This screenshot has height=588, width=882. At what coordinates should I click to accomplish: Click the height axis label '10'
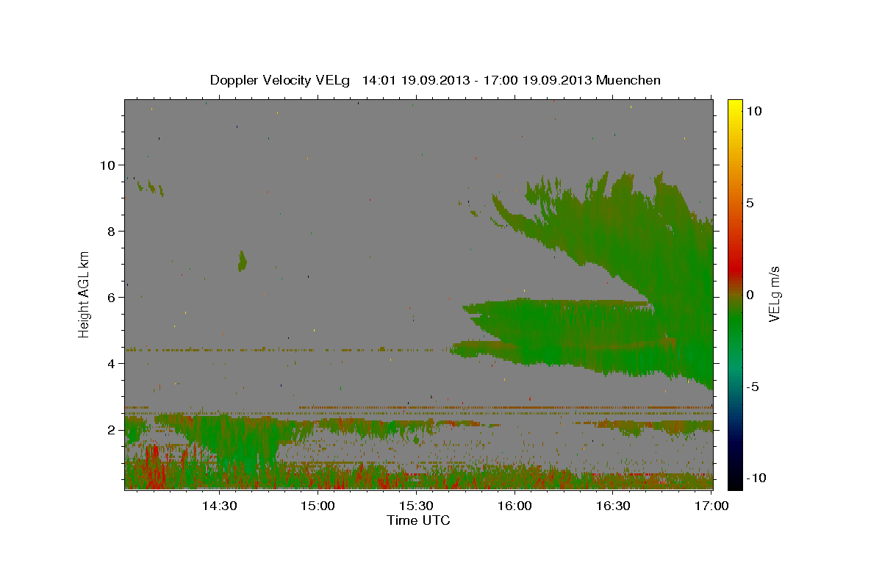tap(107, 165)
